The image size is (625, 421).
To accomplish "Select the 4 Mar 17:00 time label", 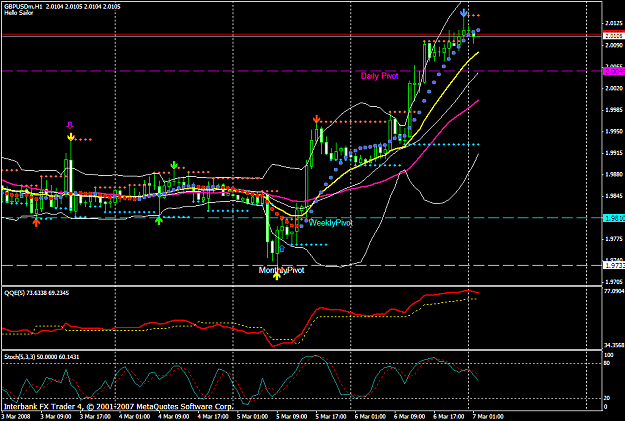I will [x=213, y=417].
